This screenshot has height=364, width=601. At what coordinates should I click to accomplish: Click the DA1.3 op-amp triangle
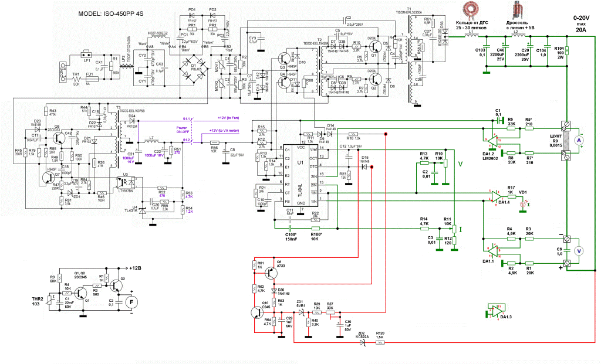click(x=496, y=311)
